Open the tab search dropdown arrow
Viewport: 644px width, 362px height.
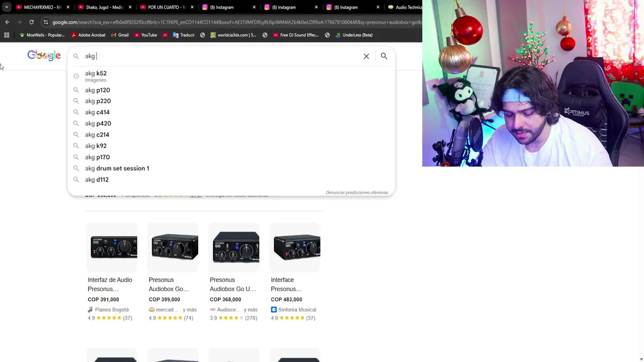pos(6,7)
